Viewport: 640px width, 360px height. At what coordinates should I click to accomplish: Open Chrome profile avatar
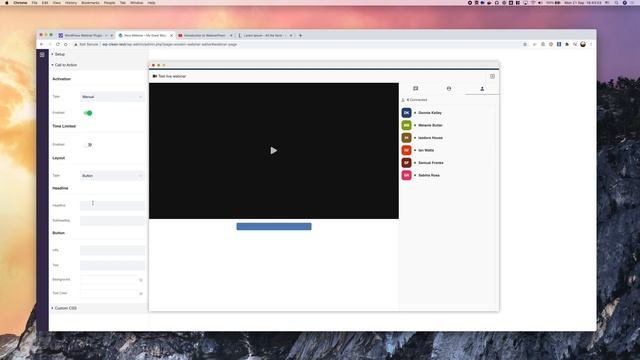[x=583, y=44]
